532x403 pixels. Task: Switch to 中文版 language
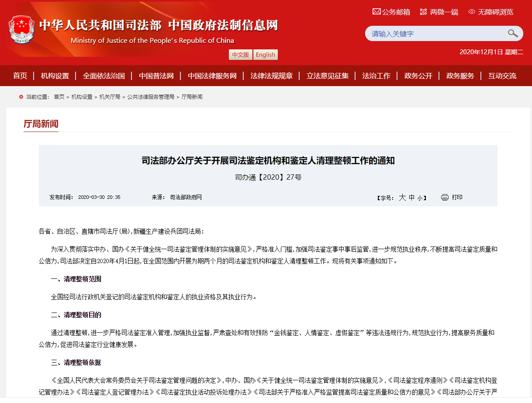coord(241,55)
